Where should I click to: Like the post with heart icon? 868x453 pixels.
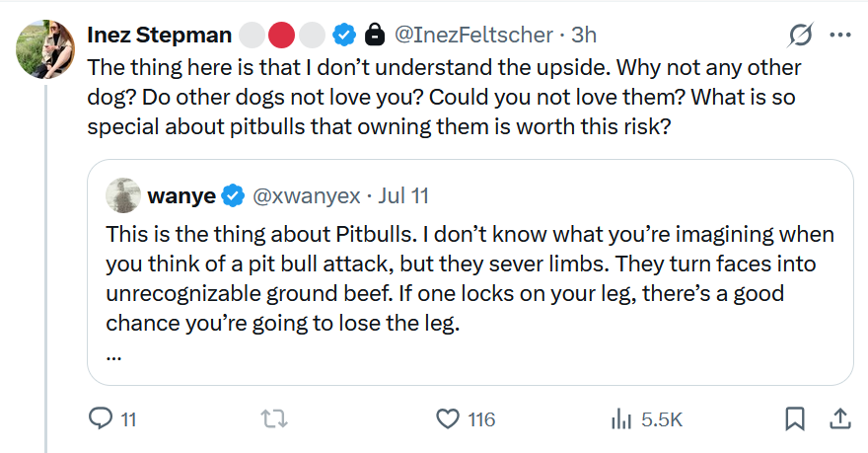tap(447, 419)
